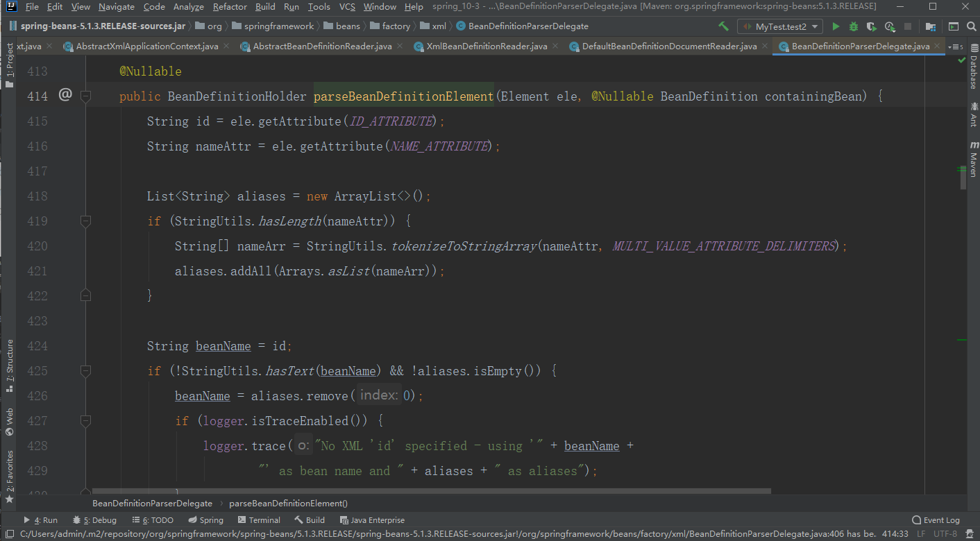
Task: Click fold end marker on line 422
Action: [86, 296]
